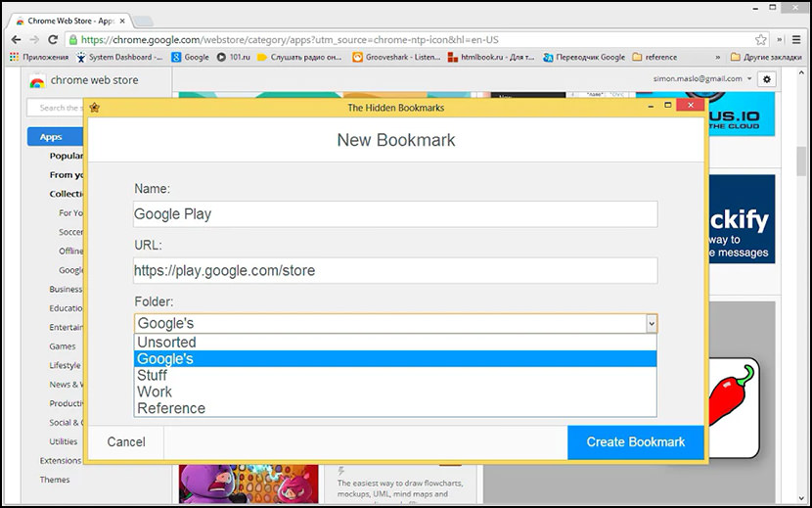Open the Education category
This screenshot has width=812, height=508.
66,308
